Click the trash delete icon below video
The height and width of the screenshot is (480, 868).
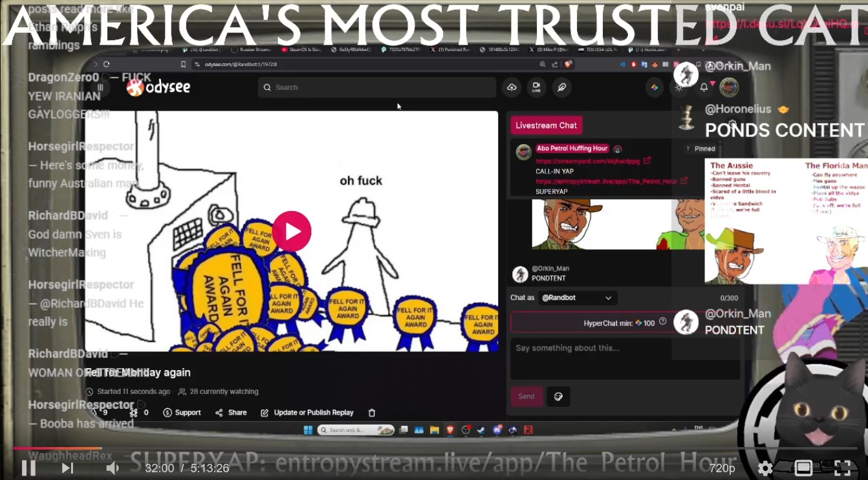pyautogui.click(x=372, y=413)
